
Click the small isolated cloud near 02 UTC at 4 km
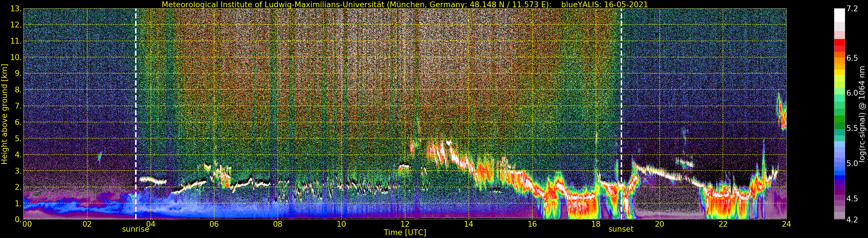point(99,157)
